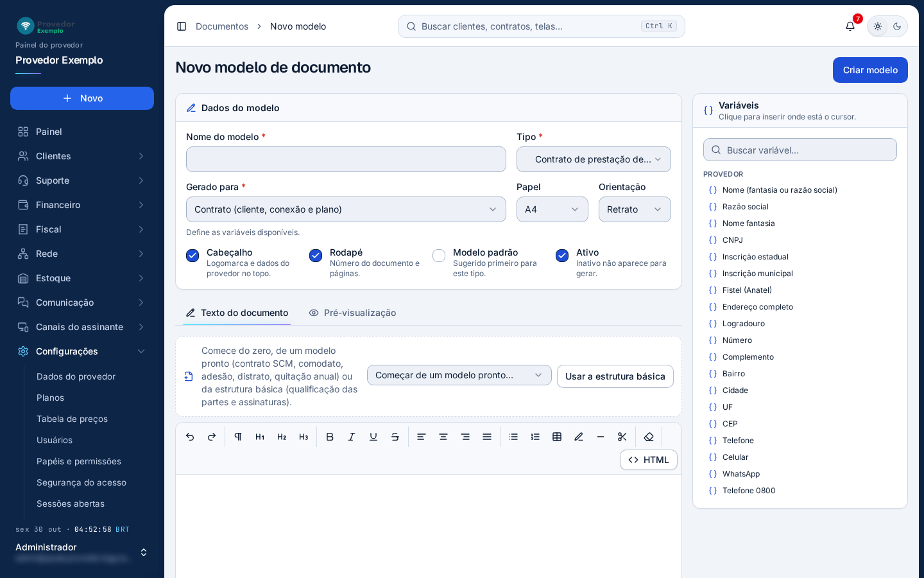The image size is (924, 578).
Task: Insert a table in the editor
Action: 557,437
